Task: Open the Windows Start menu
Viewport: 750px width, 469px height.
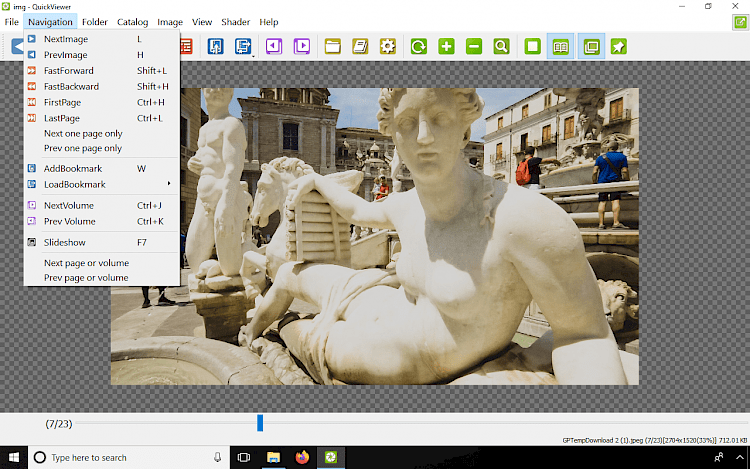Action: click(14, 458)
